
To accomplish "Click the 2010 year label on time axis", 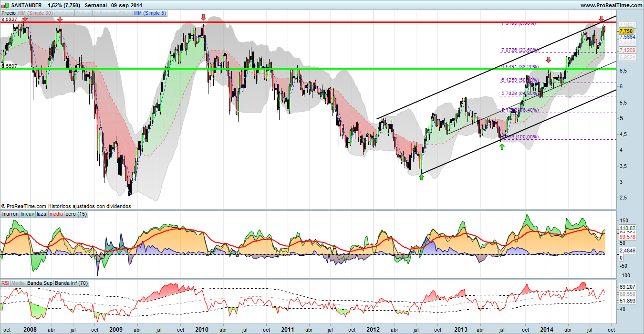I will (x=202, y=329).
